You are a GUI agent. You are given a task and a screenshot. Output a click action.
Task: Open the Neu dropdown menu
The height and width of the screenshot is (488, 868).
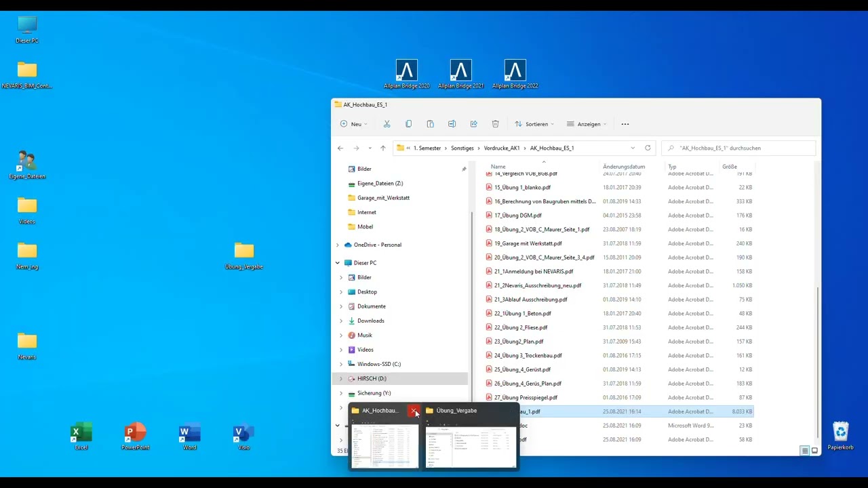pyautogui.click(x=353, y=124)
